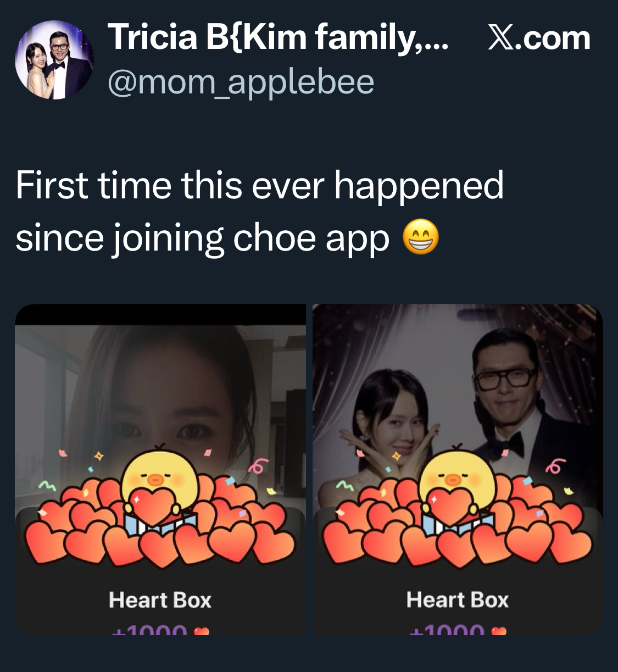Viewport: 618px width, 672px height.
Task: Open the @mom_applebee handle
Action: coord(241,82)
